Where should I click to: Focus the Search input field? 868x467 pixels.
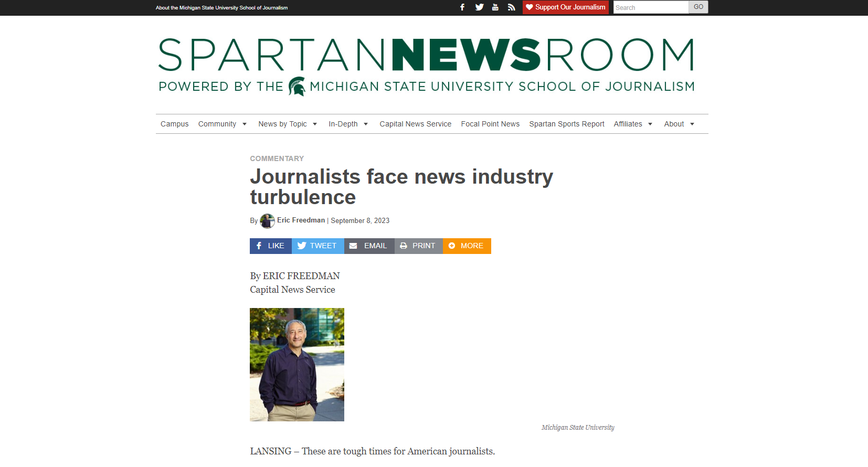[651, 7]
